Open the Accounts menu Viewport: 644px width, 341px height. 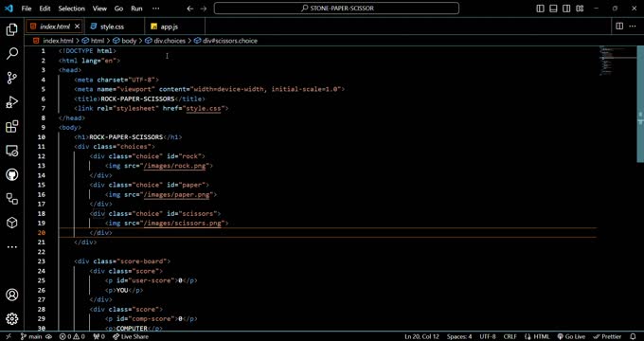click(x=12, y=295)
